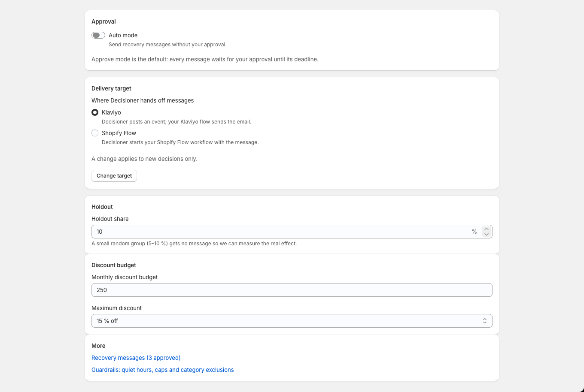
Task: Decrease holdout share with the down arrow
Action: tap(487, 234)
